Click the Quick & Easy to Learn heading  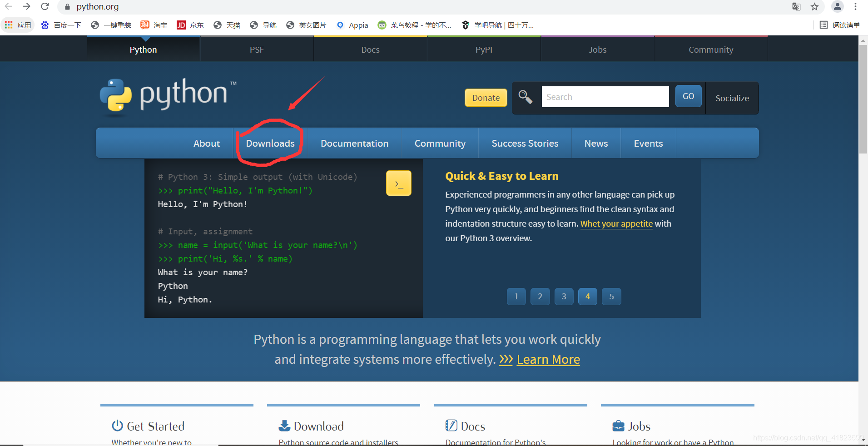501,176
